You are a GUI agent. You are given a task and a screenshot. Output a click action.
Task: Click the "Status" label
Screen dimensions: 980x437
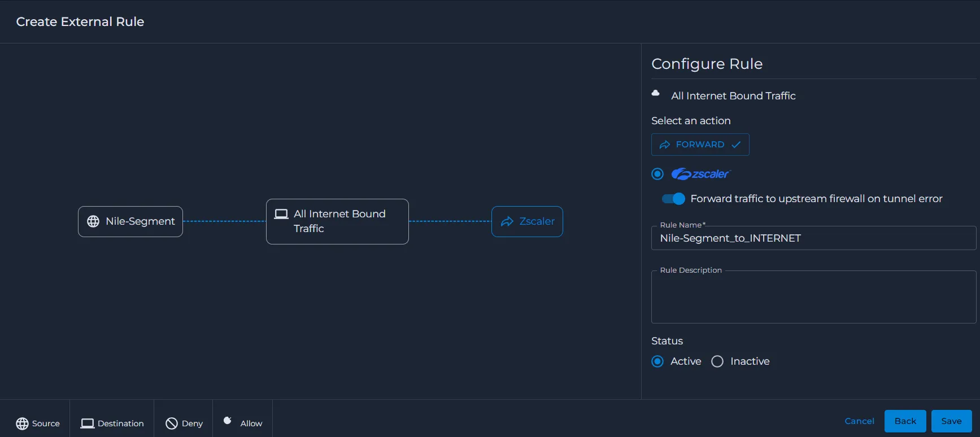pos(667,341)
